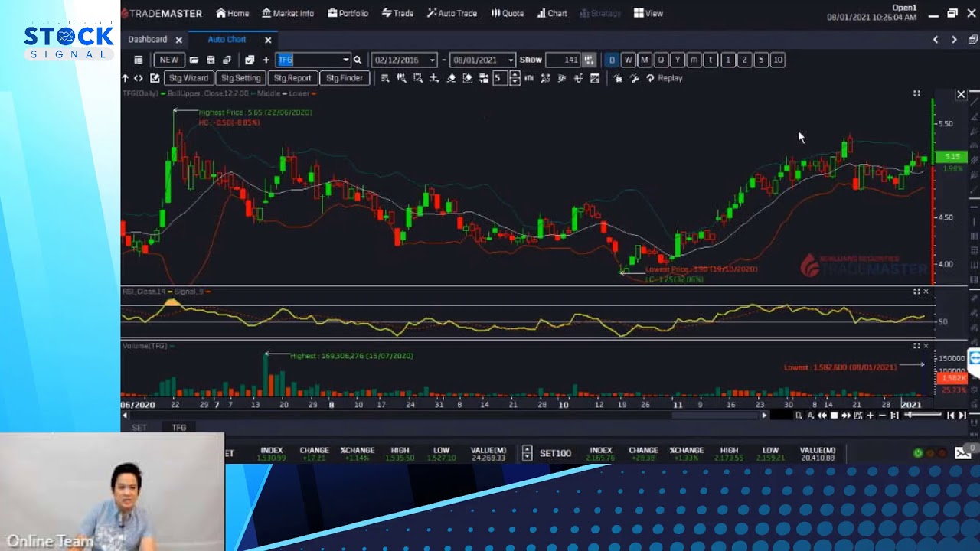Select the SET bottom chart tab
The width and height of the screenshot is (980, 551).
click(139, 428)
